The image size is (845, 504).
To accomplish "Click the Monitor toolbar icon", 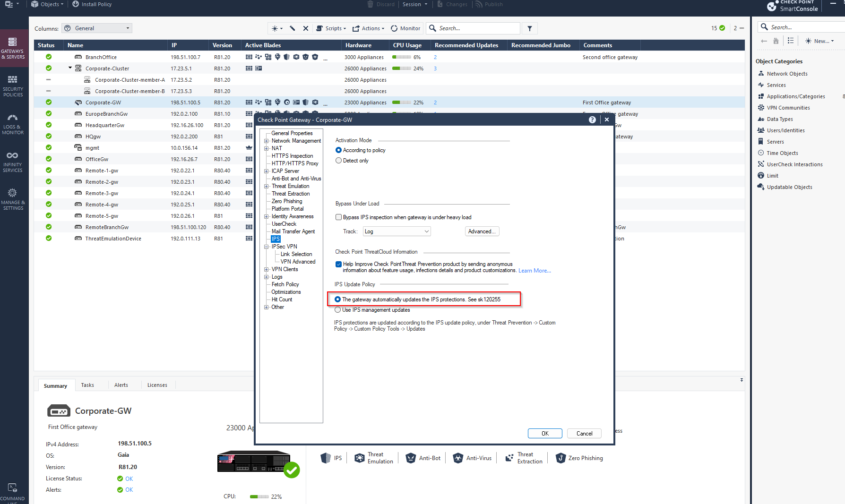I will [x=405, y=28].
